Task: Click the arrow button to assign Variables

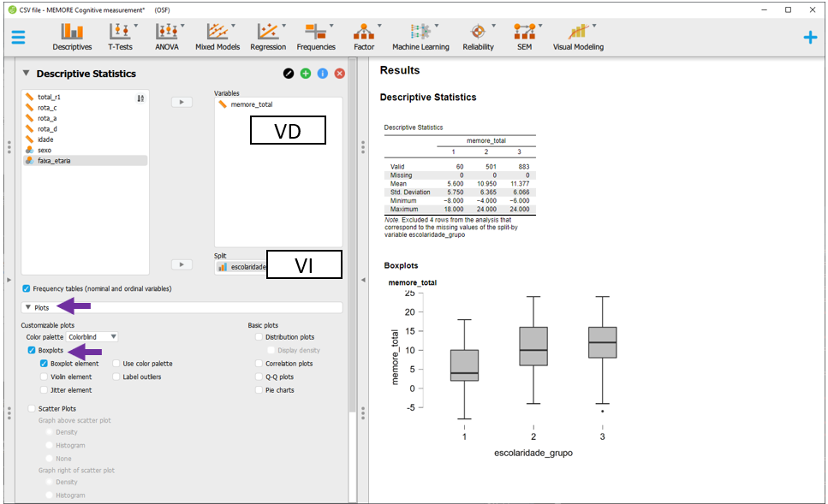Action: coord(182,102)
